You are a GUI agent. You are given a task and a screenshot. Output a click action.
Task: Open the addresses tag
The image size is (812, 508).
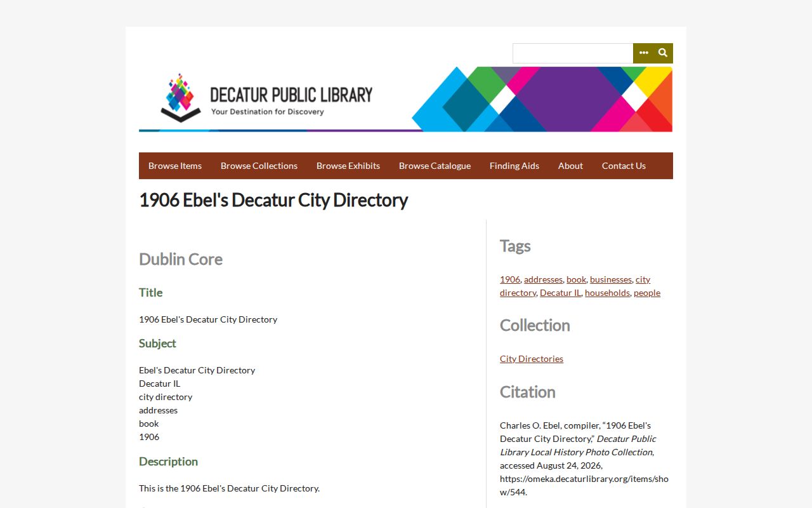[543, 279]
